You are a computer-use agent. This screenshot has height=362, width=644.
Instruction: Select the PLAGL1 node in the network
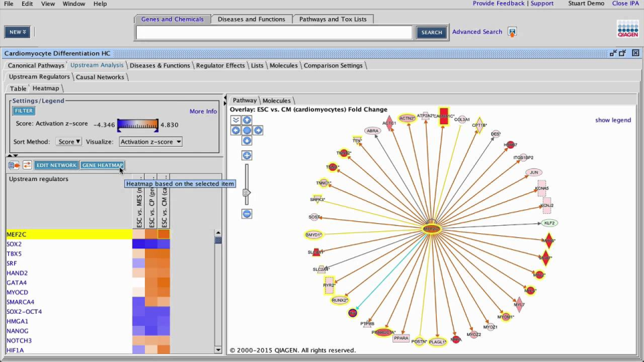(437, 342)
